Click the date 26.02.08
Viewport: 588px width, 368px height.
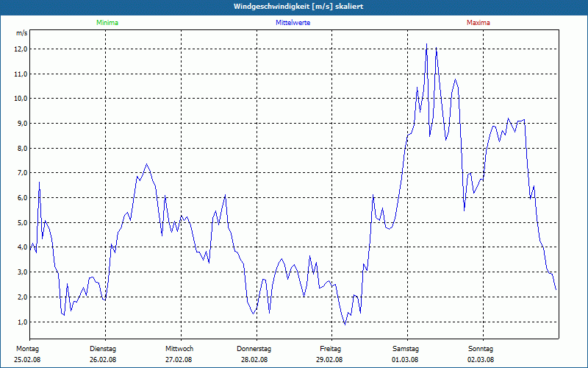[103, 360]
